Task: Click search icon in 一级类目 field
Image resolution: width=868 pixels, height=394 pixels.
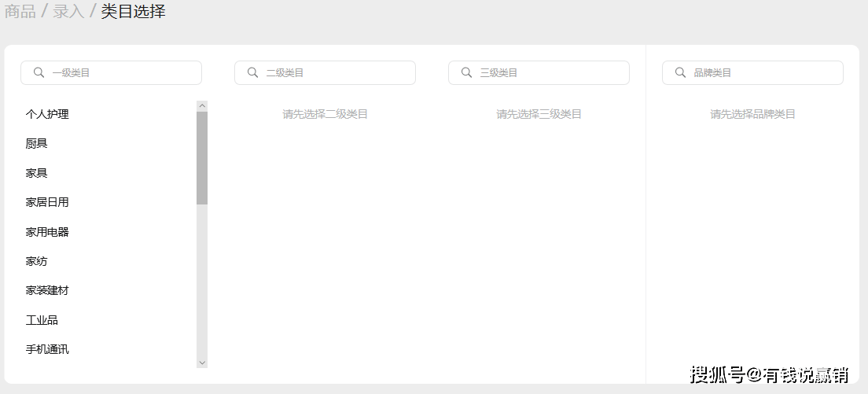Action: tap(39, 72)
